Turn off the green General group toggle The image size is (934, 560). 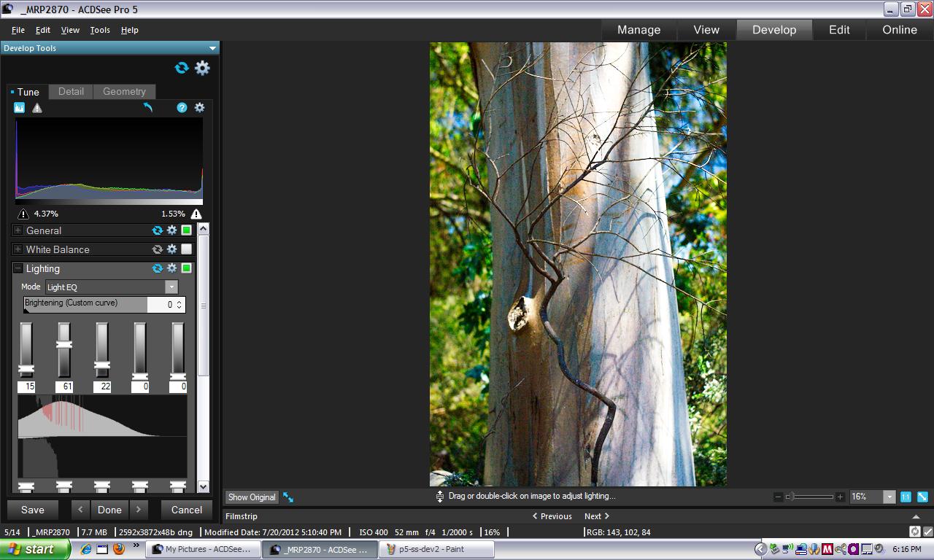[x=187, y=230]
